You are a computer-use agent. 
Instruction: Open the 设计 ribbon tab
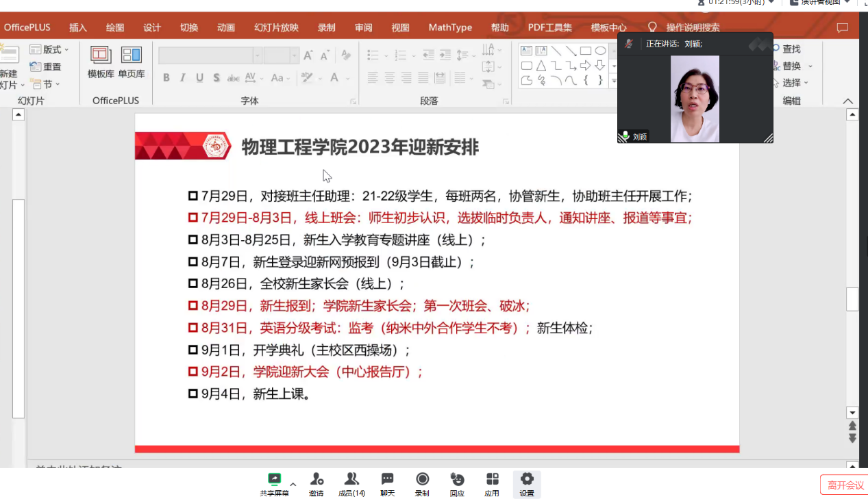click(152, 28)
